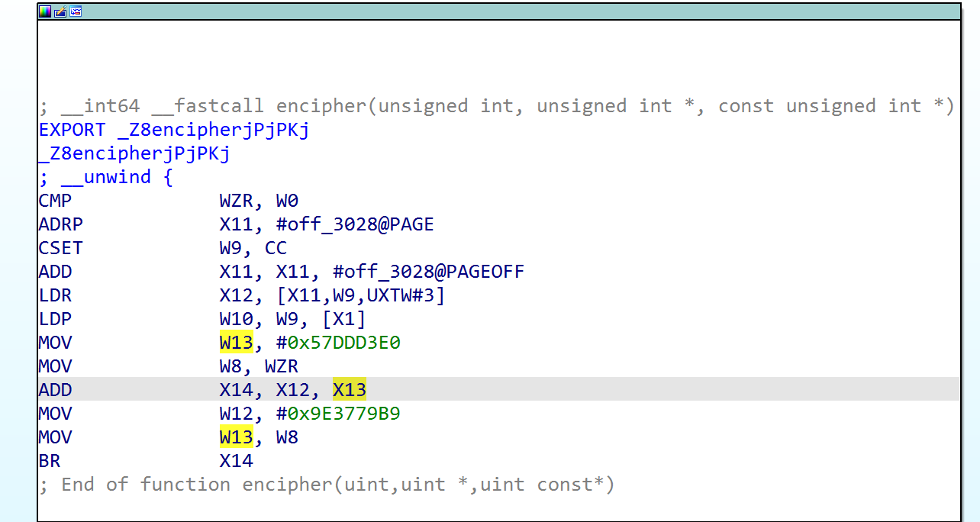Click the node group/collapse icon in title bar

coord(76,11)
